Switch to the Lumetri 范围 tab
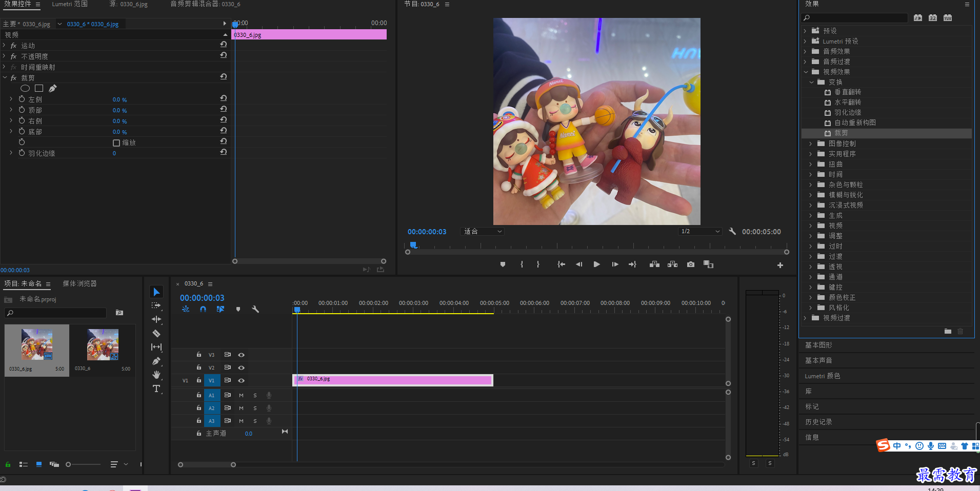The height and width of the screenshot is (491, 980). [x=70, y=4]
